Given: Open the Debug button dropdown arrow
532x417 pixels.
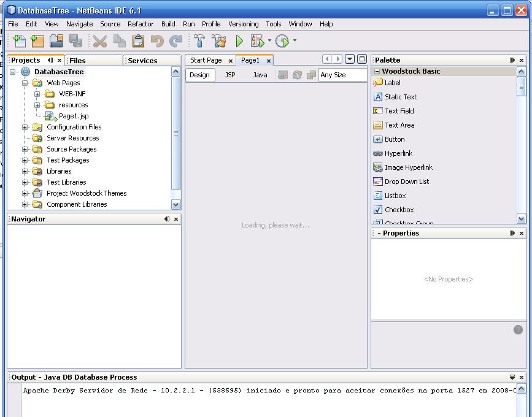Looking at the screenshot, I should pyautogui.click(x=270, y=40).
